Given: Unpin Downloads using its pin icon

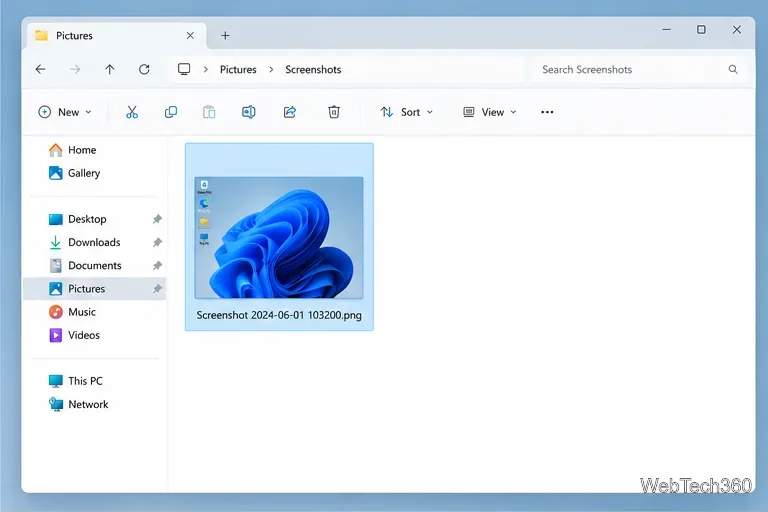Looking at the screenshot, I should (x=157, y=242).
